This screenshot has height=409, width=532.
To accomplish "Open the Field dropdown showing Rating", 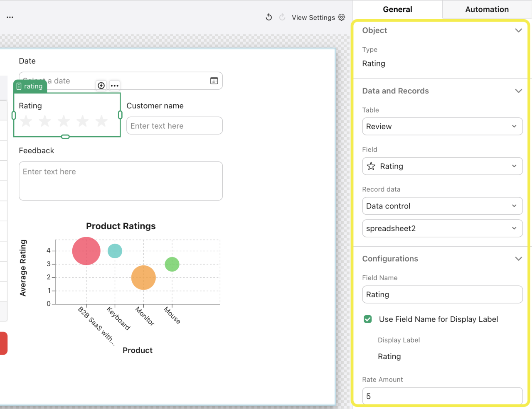I will pyautogui.click(x=442, y=167).
